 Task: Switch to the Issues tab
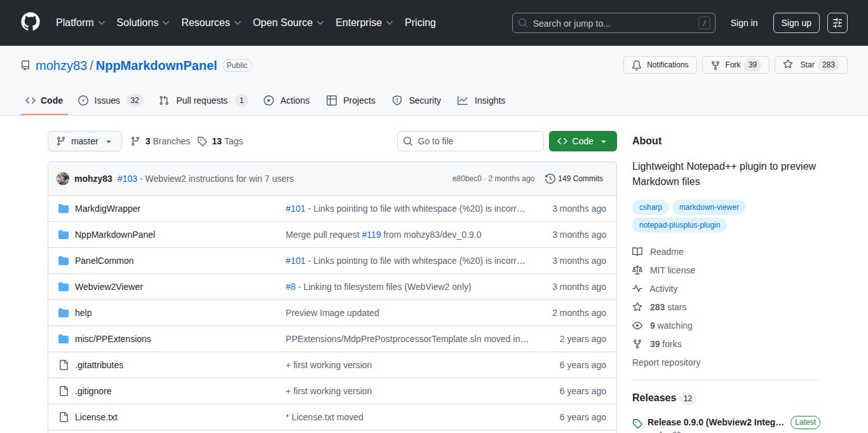pos(107,100)
